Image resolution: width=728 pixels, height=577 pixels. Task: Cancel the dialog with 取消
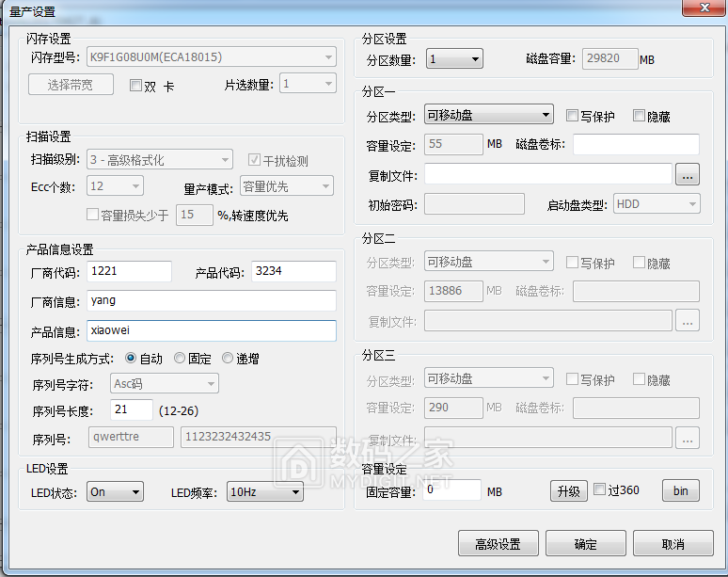click(x=673, y=544)
